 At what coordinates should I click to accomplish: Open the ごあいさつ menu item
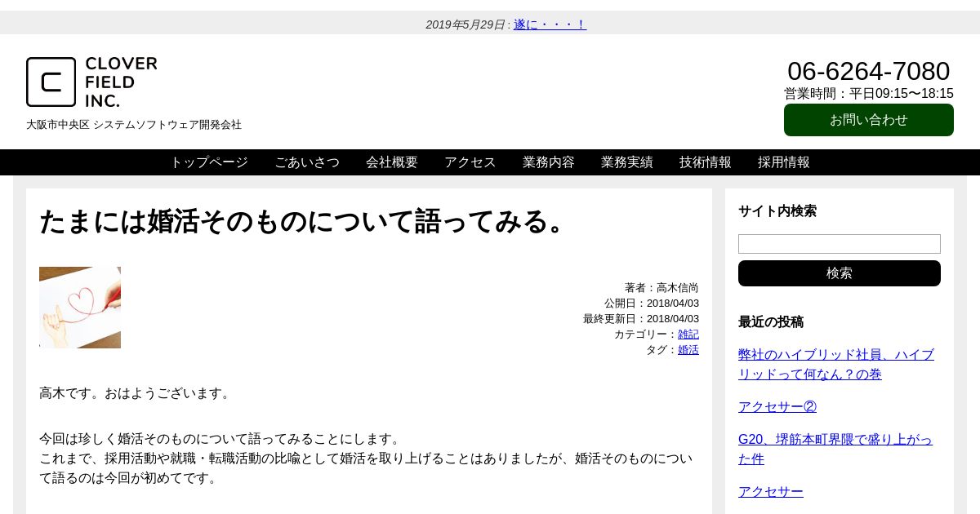307,162
